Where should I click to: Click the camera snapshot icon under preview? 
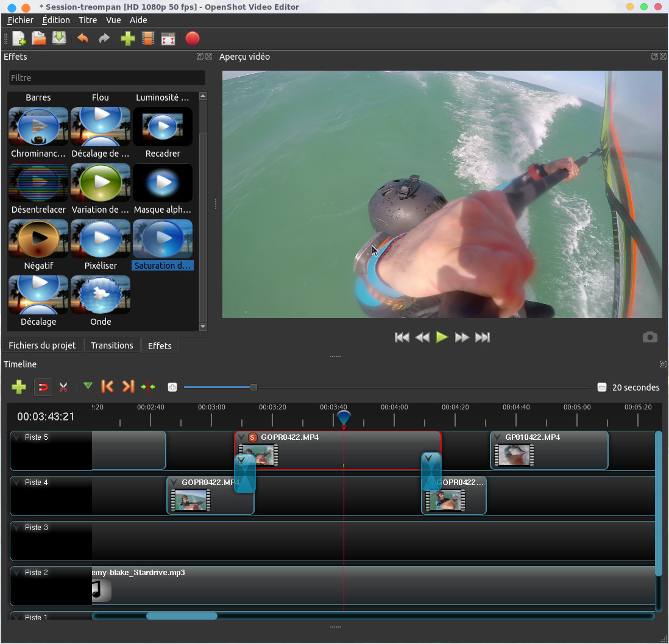tap(650, 338)
